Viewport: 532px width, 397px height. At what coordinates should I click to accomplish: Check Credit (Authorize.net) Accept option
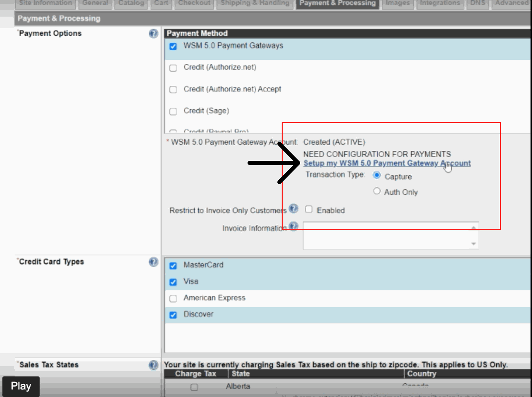coord(173,90)
